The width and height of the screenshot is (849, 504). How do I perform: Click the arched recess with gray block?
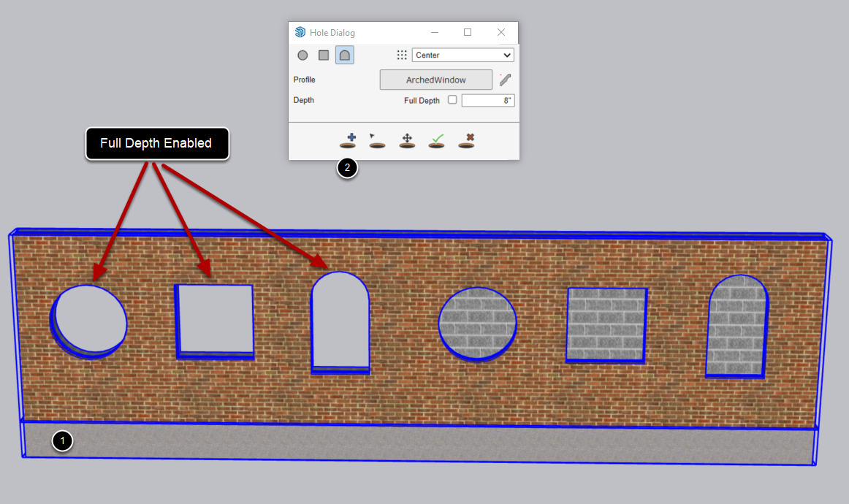[737, 326]
